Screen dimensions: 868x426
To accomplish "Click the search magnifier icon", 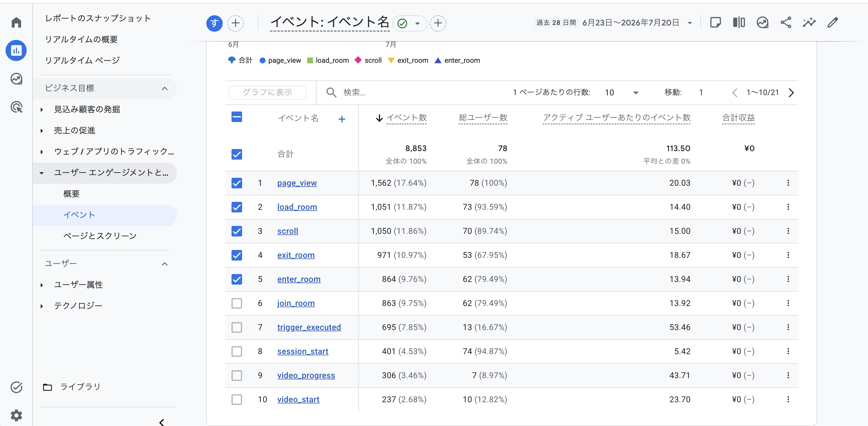I will pyautogui.click(x=331, y=92).
